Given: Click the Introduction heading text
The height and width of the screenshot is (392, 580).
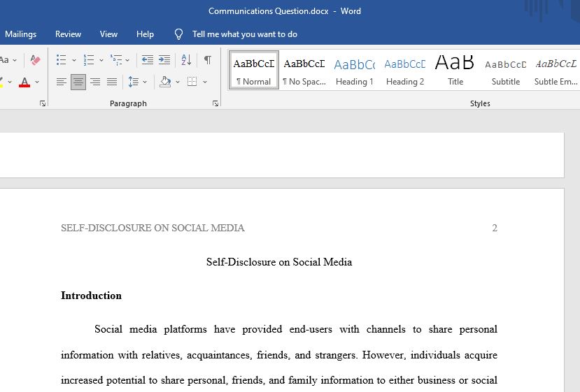Looking at the screenshot, I should click(x=91, y=296).
